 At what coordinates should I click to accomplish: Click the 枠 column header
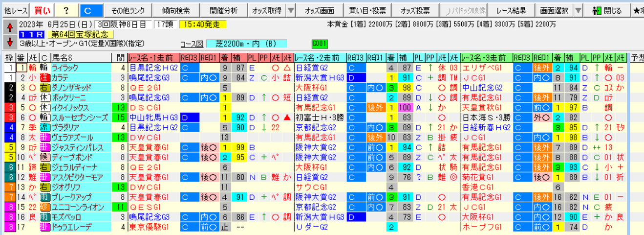(9, 57)
